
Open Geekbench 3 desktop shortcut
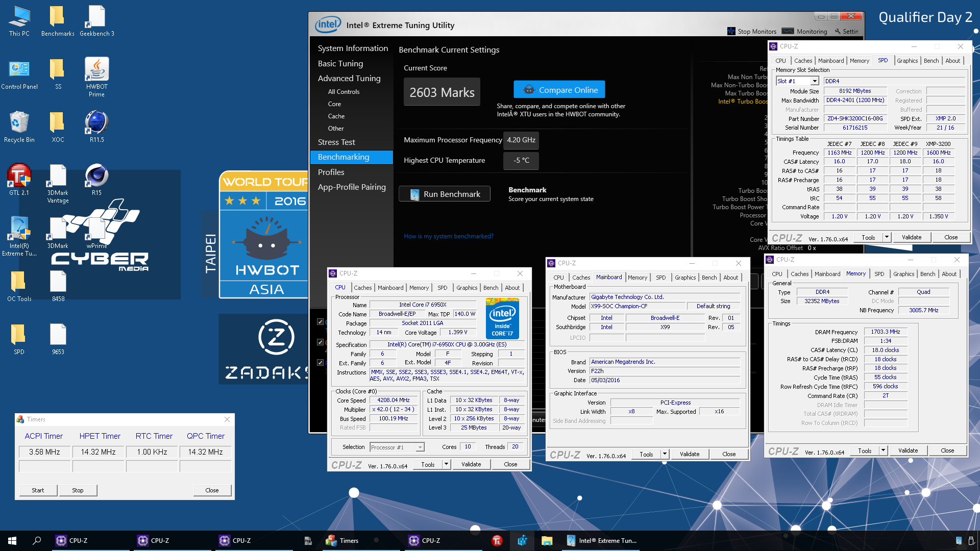[x=96, y=21]
